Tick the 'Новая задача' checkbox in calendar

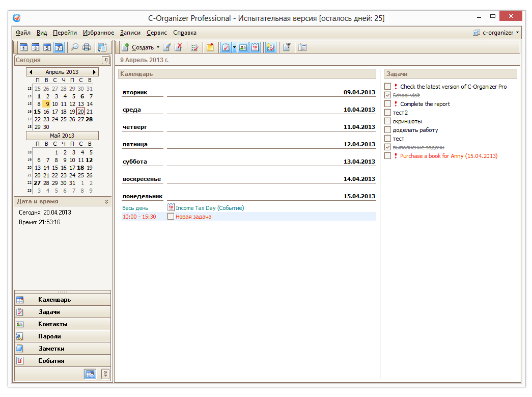171,217
